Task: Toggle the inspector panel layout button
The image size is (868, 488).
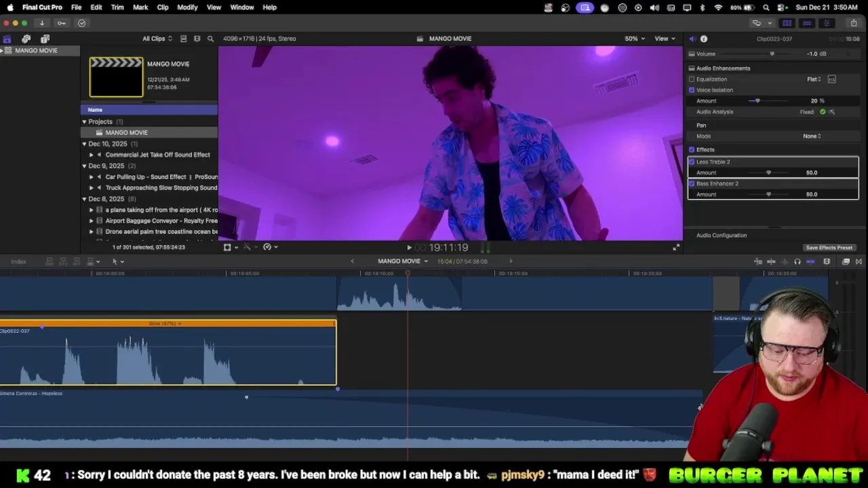Action: point(827,23)
